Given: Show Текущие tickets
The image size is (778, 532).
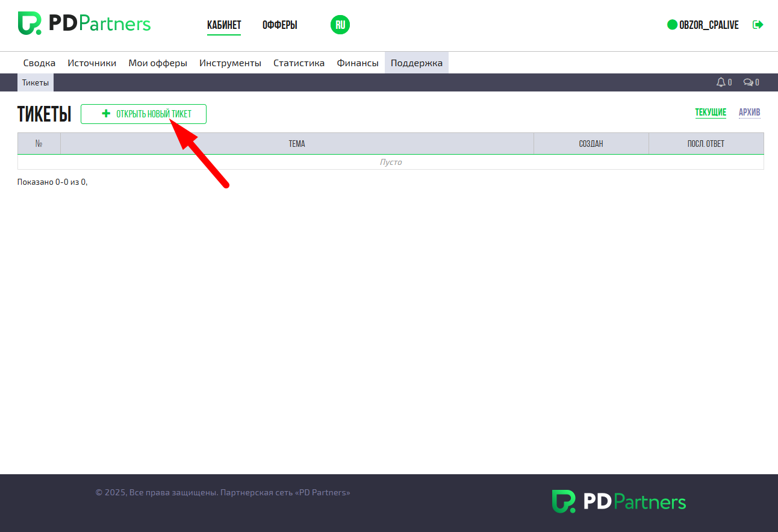Looking at the screenshot, I should click(711, 113).
